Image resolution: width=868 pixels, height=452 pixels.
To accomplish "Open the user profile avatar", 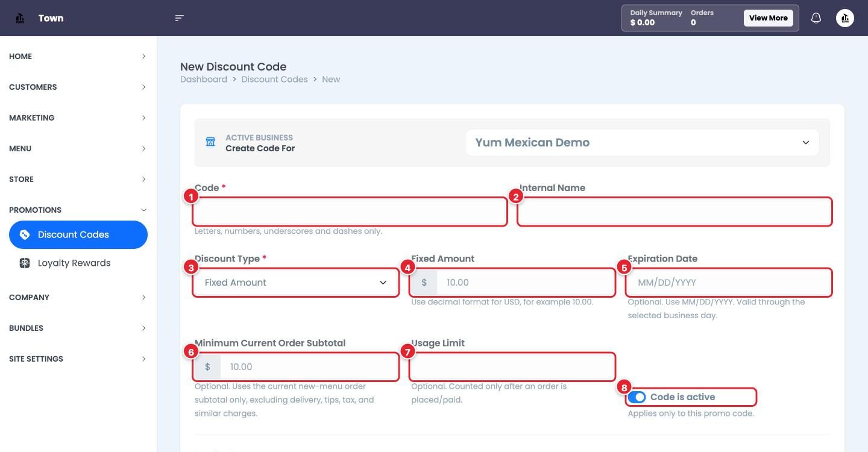I will (x=845, y=18).
